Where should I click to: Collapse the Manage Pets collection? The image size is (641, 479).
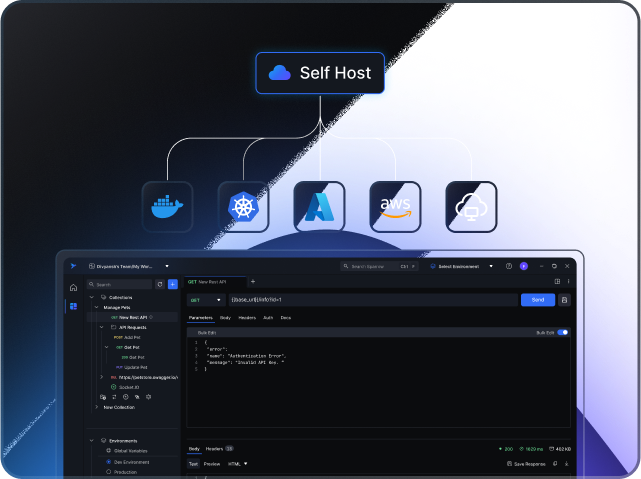coord(96,307)
